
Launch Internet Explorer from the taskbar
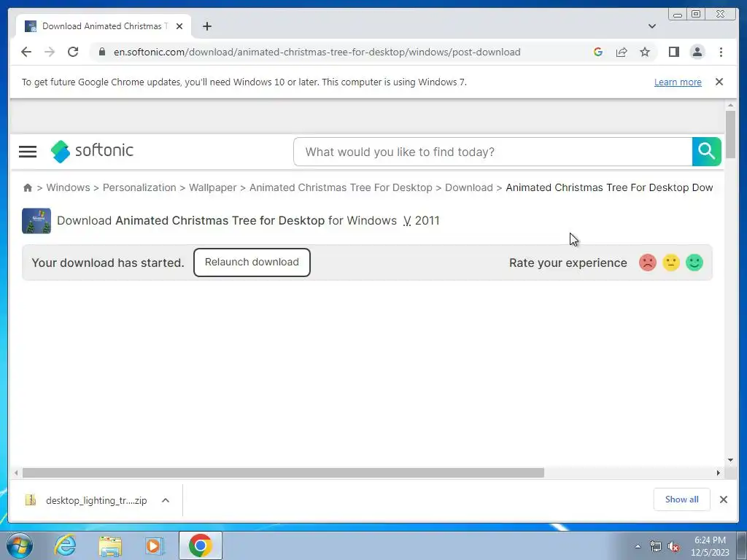65,545
